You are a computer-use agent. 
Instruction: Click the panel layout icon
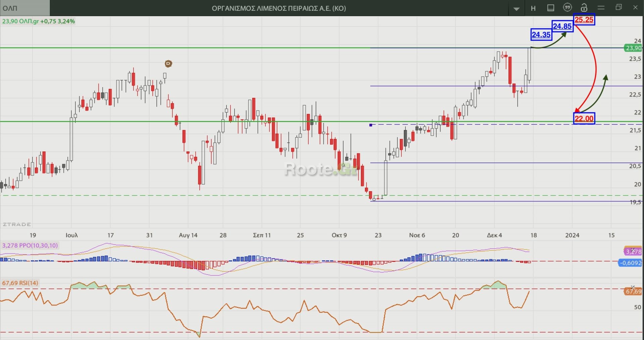tap(551, 8)
